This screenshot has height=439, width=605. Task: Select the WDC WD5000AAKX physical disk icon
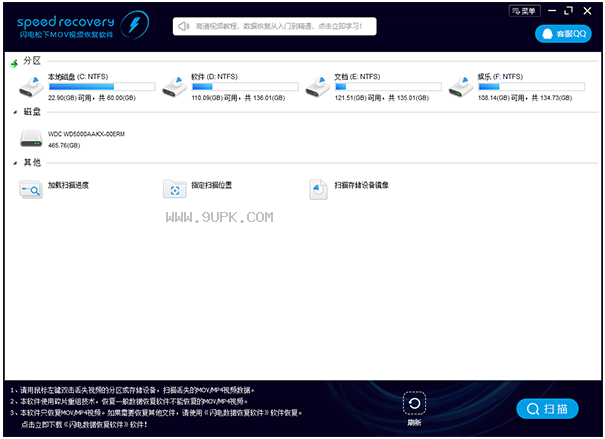pyautogui.click(x=31, y=138)
